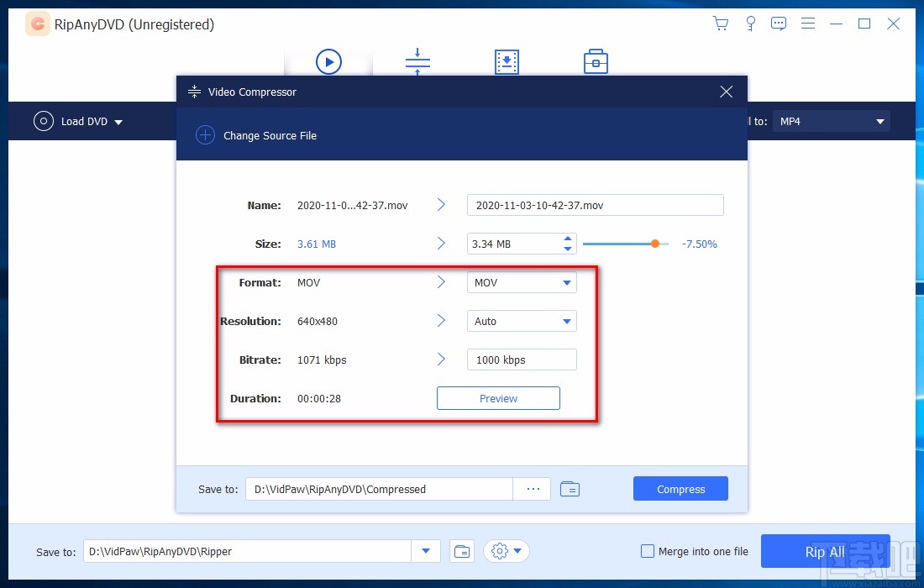Image resolution: width=924 pixels, height=588 pixels.
Task: Click the -7.50% percentage text
Action: pyautogui.click(x=700, y=244)
